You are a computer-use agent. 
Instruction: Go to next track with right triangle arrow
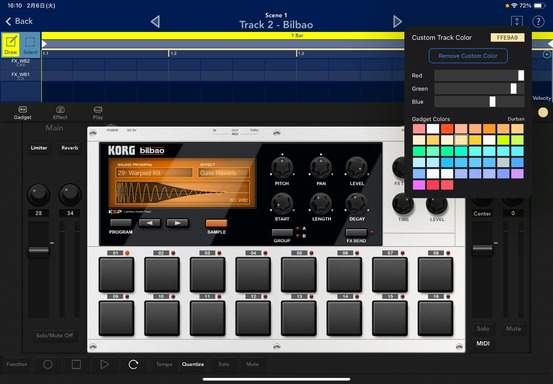(397, 22)
